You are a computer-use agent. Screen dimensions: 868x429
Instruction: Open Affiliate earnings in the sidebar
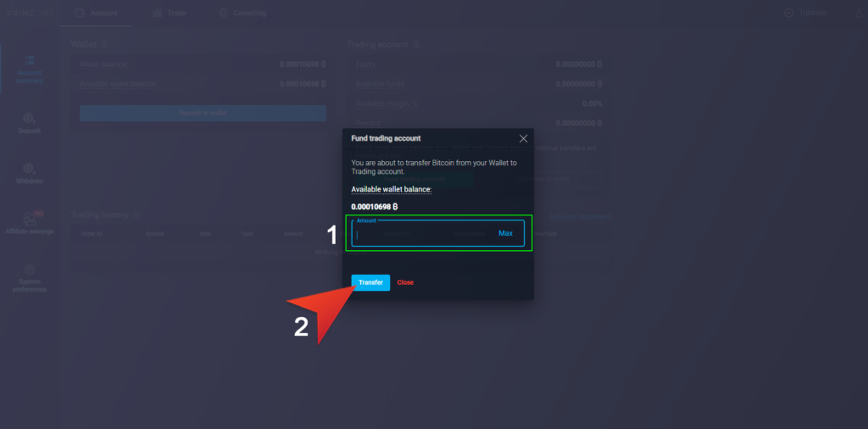pyautogui.click(x=30, y=223)
